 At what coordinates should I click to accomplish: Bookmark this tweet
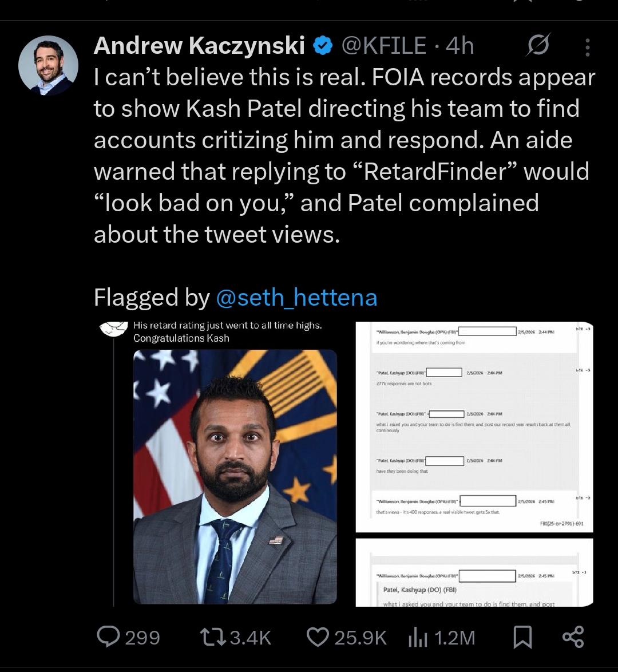[522, 637]
